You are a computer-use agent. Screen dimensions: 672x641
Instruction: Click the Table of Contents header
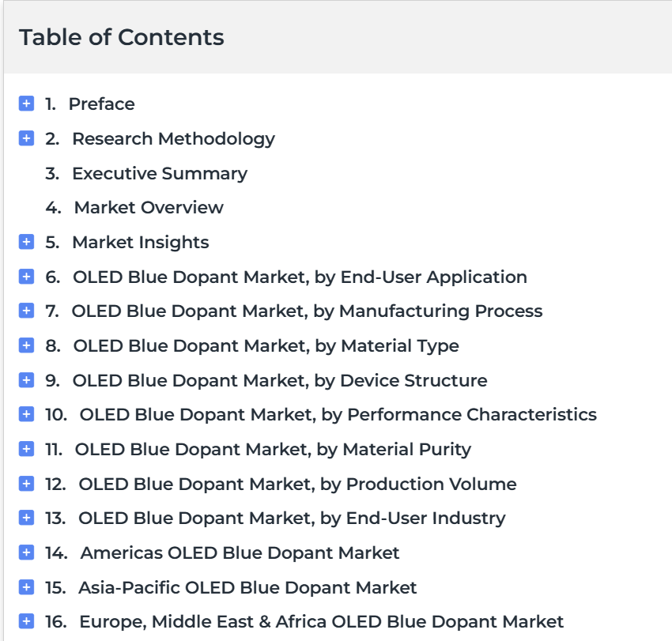pyautogui.click(x=122, y=37)
